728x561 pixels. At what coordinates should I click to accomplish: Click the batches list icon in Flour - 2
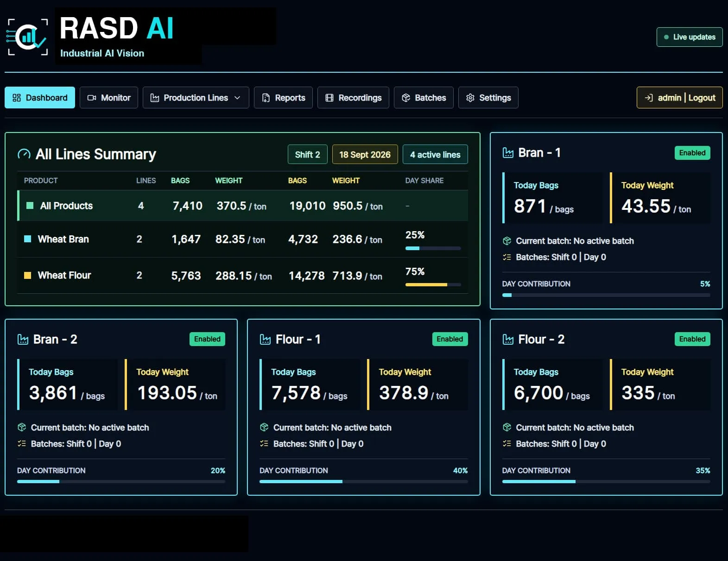507,444
